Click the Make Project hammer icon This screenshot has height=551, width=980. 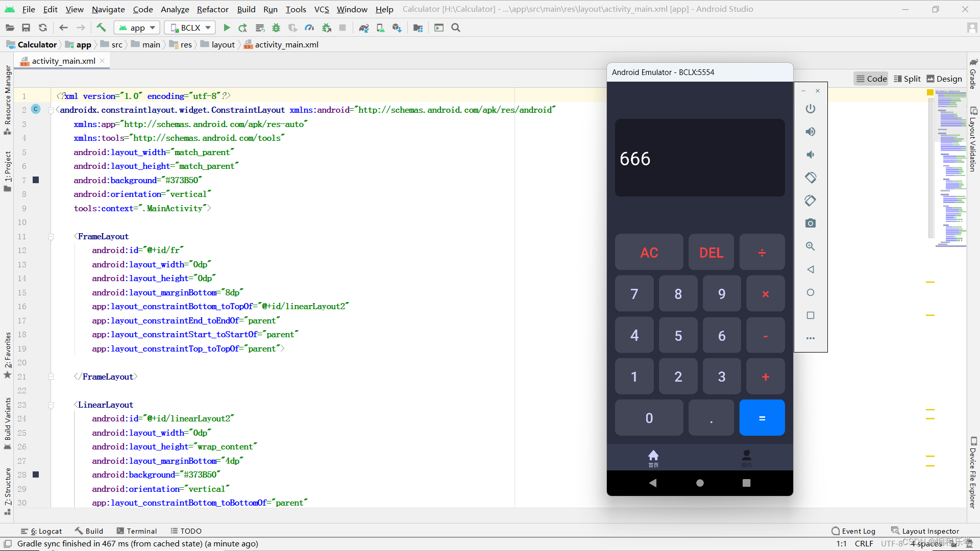(x=101, y=28)
